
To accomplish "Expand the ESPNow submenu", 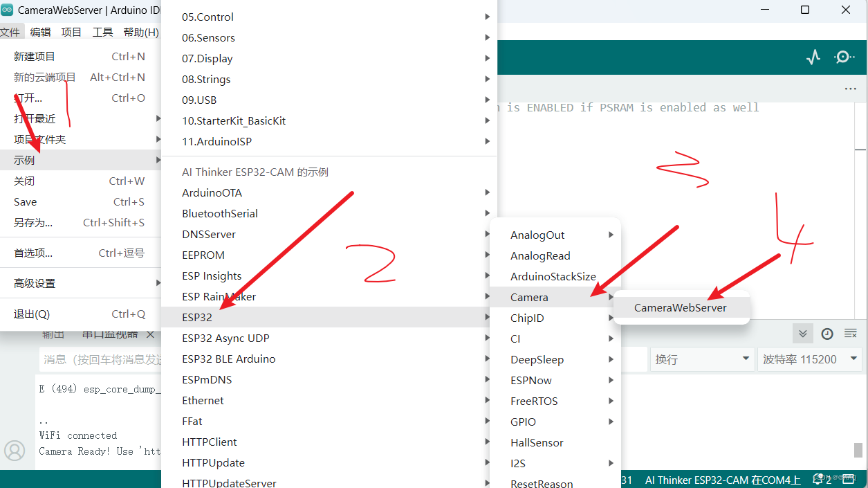I will [x=555, y=380].
